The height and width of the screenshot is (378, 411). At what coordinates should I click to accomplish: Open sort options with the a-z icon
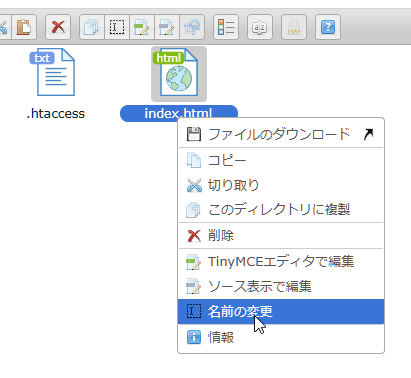pos(260,27)
